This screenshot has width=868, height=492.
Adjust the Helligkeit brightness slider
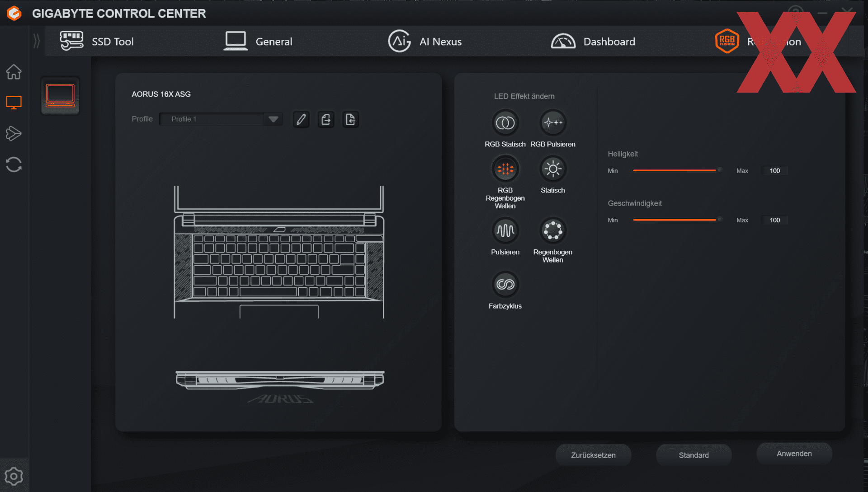[720, 170]
